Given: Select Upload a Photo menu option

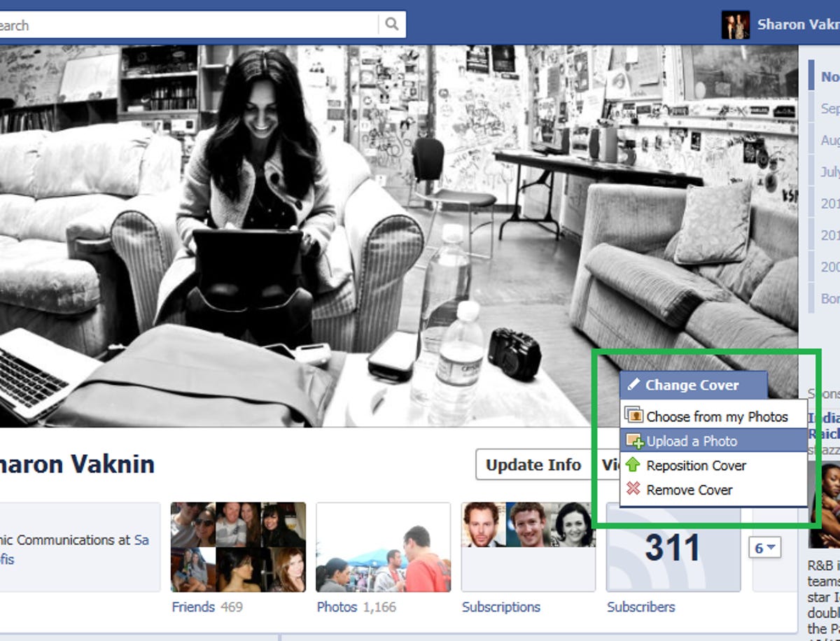Looking at the screenshot, I should pyautogui.click(x=692, y=441).
